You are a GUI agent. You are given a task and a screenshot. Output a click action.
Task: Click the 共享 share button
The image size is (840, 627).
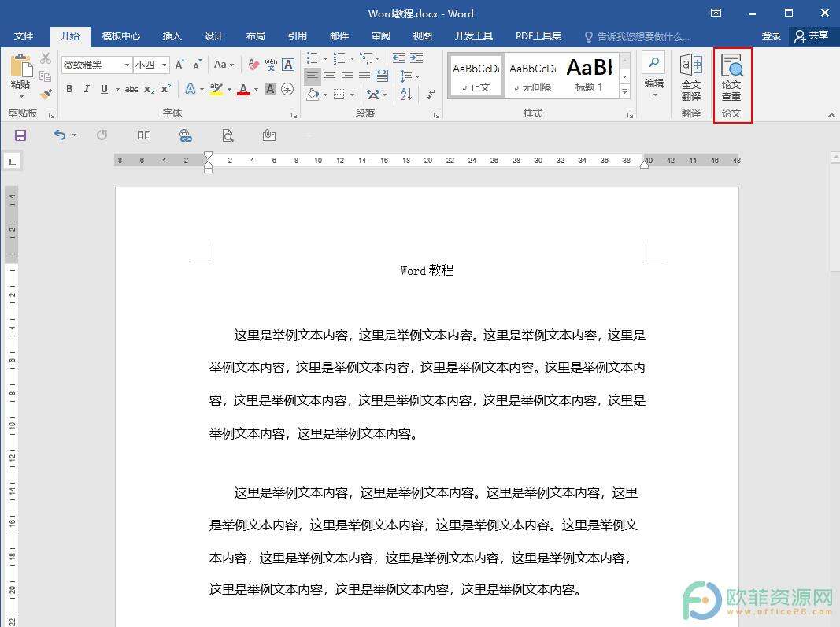coord(812,36)
